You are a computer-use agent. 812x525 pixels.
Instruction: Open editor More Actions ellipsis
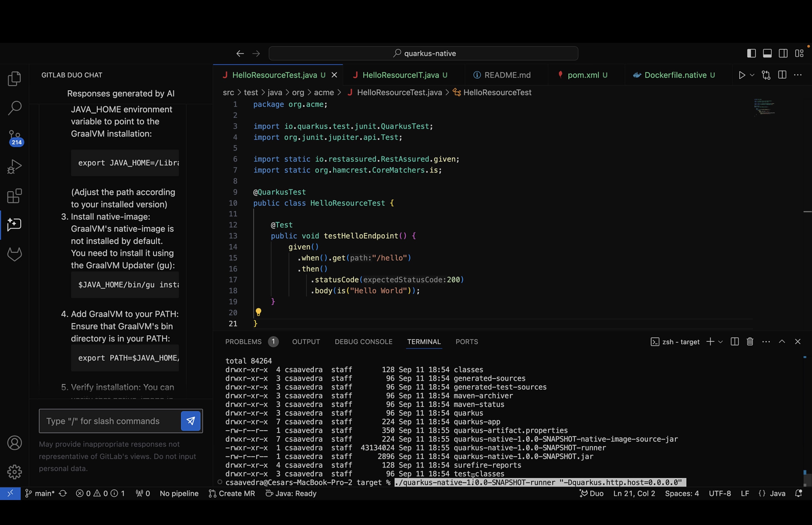(798, 75)
